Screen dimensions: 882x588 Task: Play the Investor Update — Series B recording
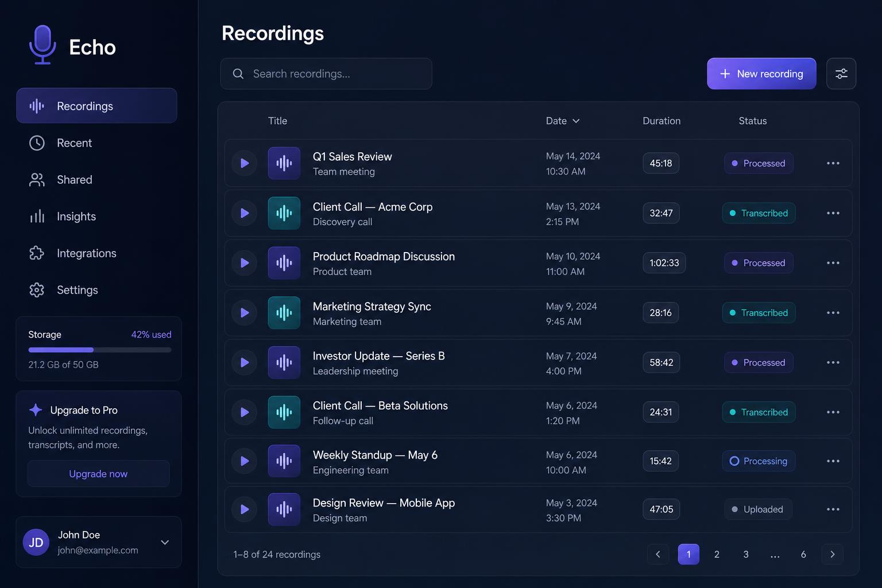(244, 362)
